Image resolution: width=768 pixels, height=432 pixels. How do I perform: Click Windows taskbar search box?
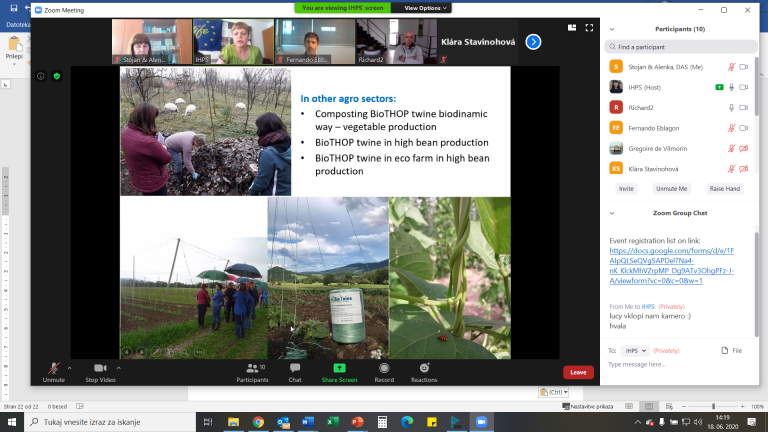click(x=110, y=422)
